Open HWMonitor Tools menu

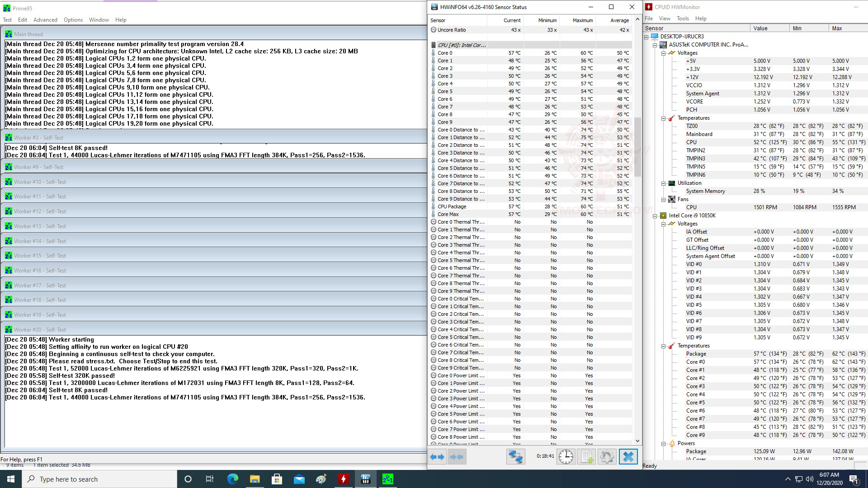tap(683, 19)
